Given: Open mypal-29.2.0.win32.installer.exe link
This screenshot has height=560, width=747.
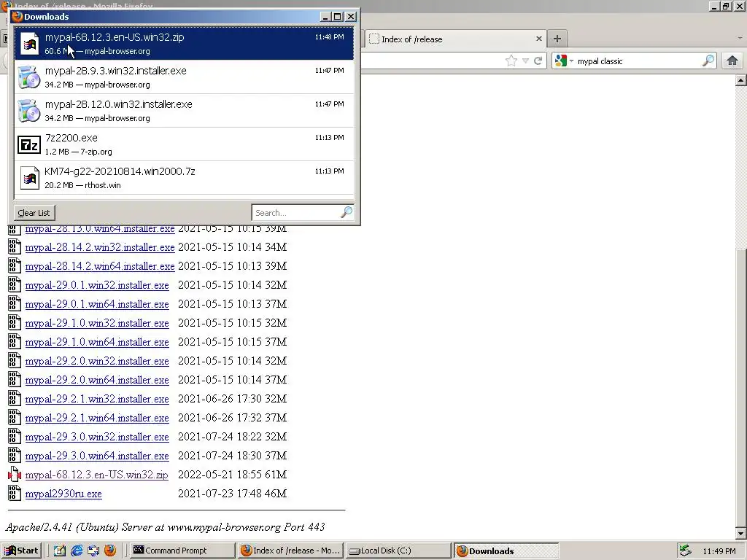Looking at the screenshot, I should (97, 361).
